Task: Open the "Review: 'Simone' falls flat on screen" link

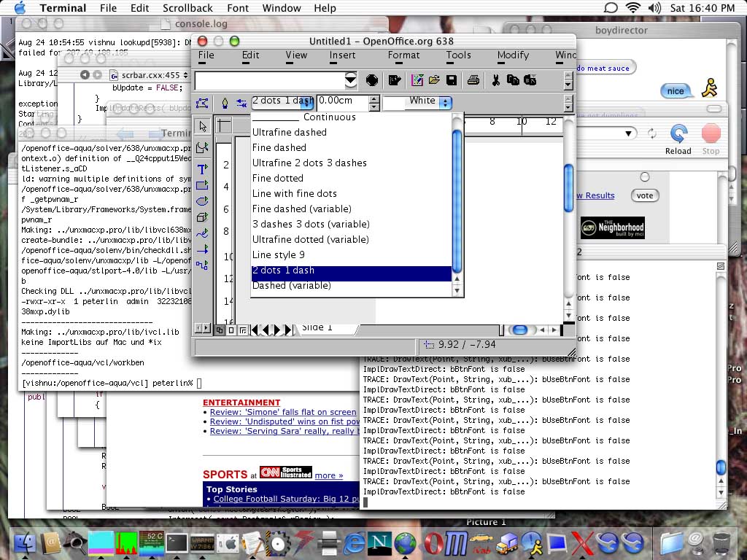Action: (283, 412)
